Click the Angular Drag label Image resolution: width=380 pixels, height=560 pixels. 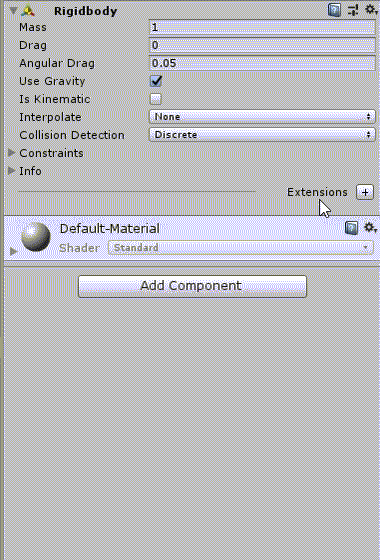pos(57,63)
